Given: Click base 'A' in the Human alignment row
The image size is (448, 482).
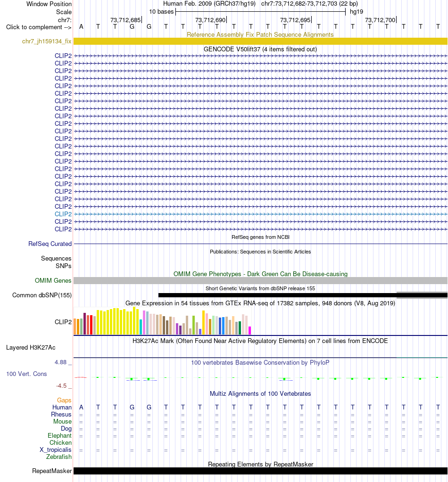Looking at the screenshot, I should pos(81,407).
